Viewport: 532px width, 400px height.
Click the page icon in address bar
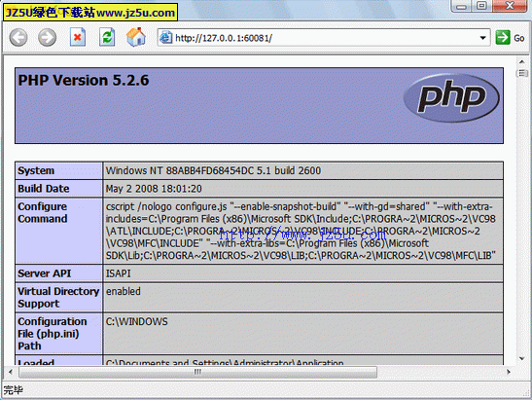click(x=166, y=37)
